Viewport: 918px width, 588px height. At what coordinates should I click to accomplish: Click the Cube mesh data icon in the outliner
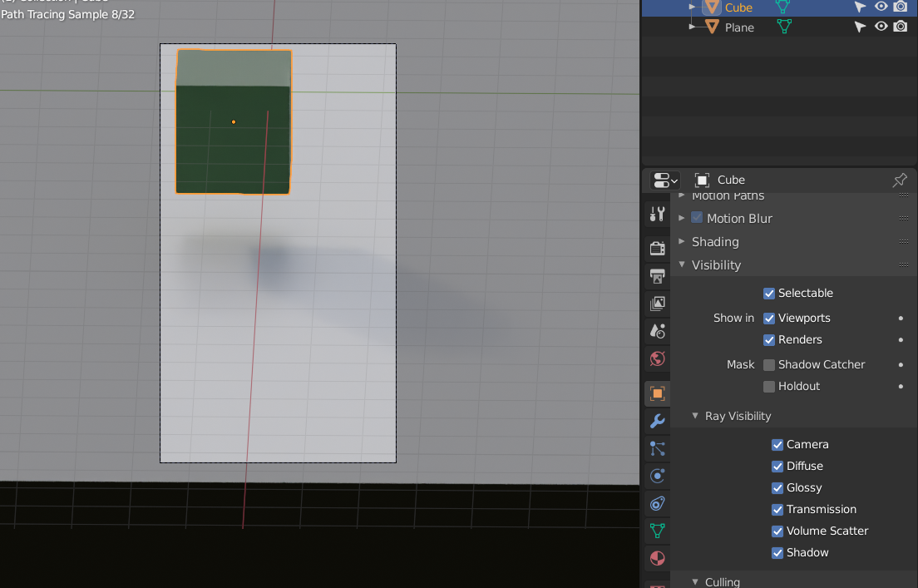[782, 7]
